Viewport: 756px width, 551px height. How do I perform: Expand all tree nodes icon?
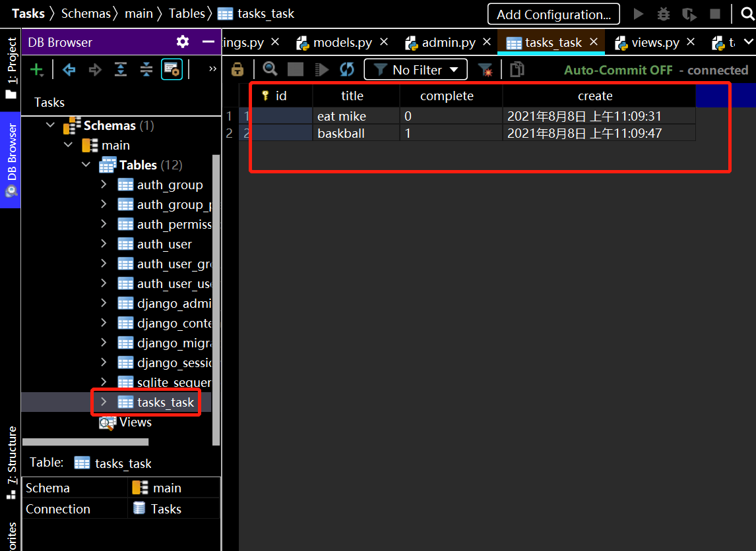coord(121,70)
